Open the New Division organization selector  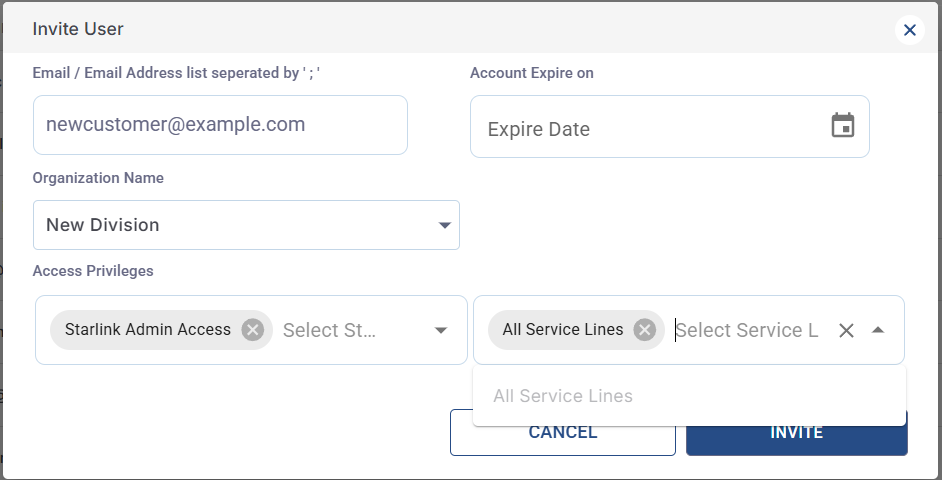click(x=230, y=225)
